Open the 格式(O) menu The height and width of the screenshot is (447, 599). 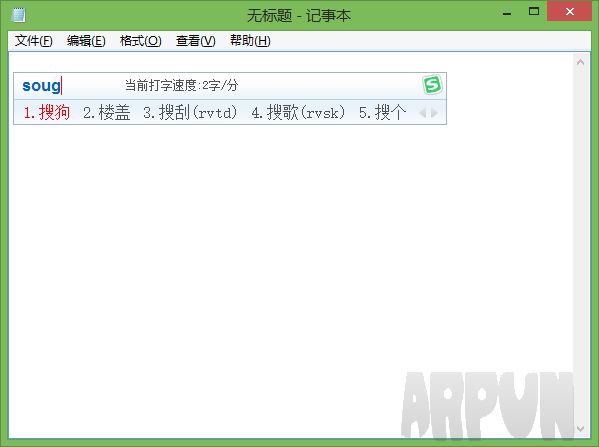[140, 40]
